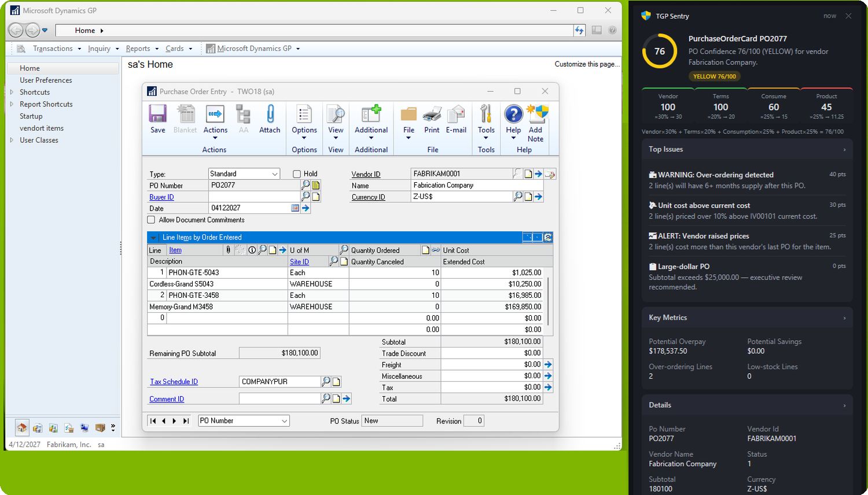Image resolution: width=868 pixels, height=495 pixels.
Task: Open the File ribbon button
Action: tap(409, 120)
